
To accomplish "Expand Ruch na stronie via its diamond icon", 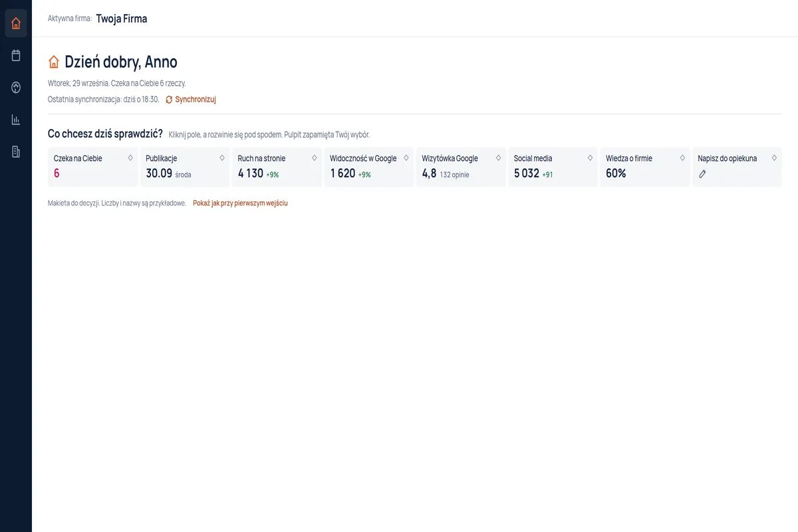I will click(x=315, y=158).
